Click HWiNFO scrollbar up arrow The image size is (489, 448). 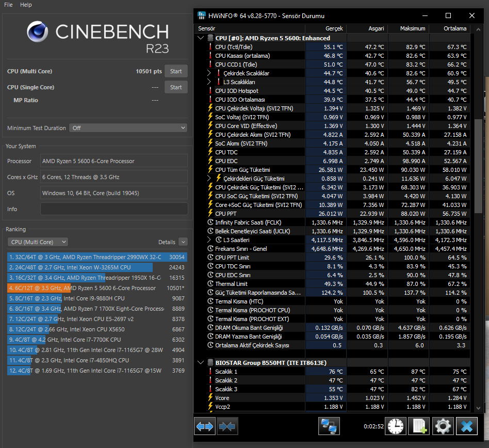pos(478,29)
